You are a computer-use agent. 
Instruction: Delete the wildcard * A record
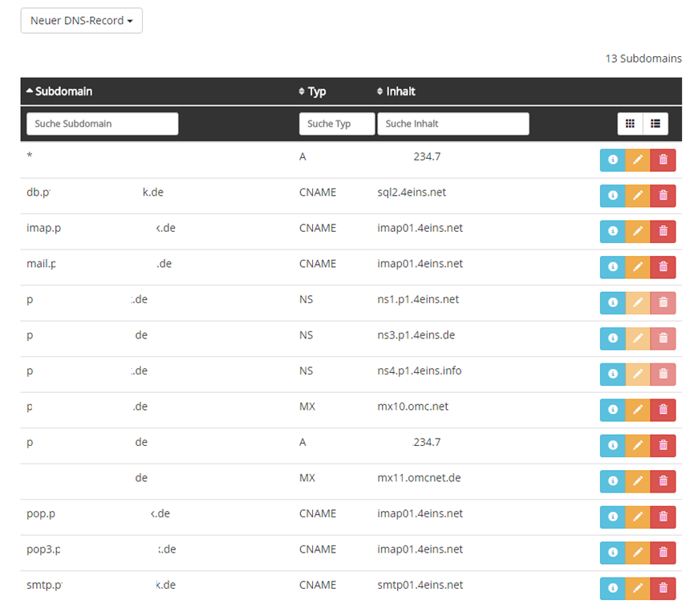click(663, 160)
